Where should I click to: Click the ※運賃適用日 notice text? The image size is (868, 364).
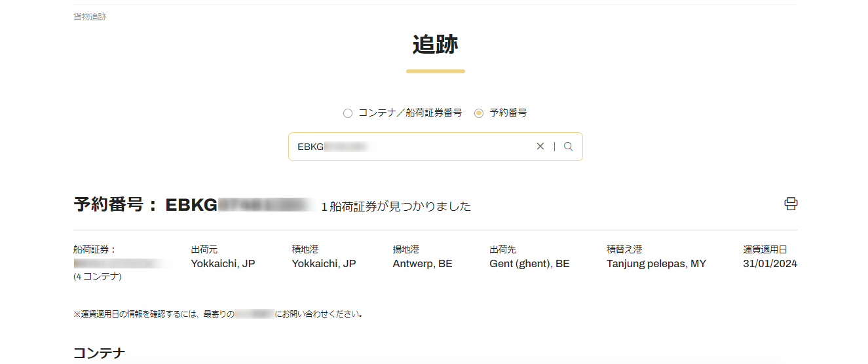pyautogui.click(x=218, y=314)
